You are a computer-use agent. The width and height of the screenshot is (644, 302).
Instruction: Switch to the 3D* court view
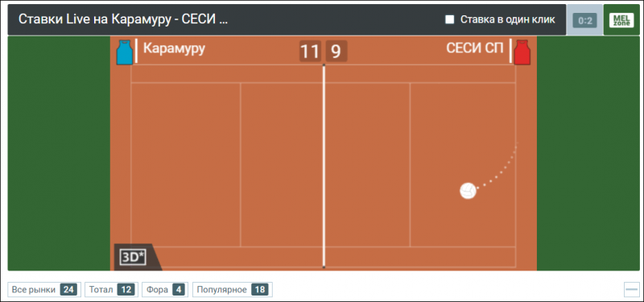[134, 257]
